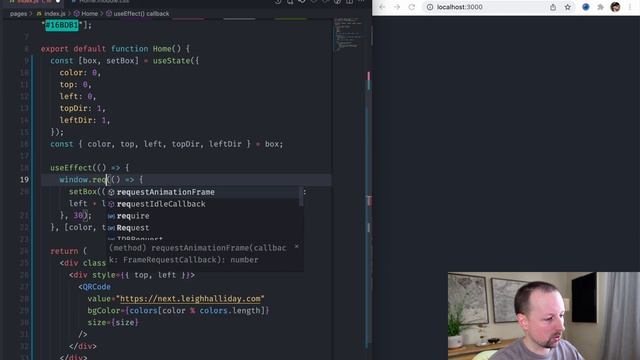Select the requestAnimationFrame suggestion
The width and height of the screenshot is (640, 360).
point(204,192)
